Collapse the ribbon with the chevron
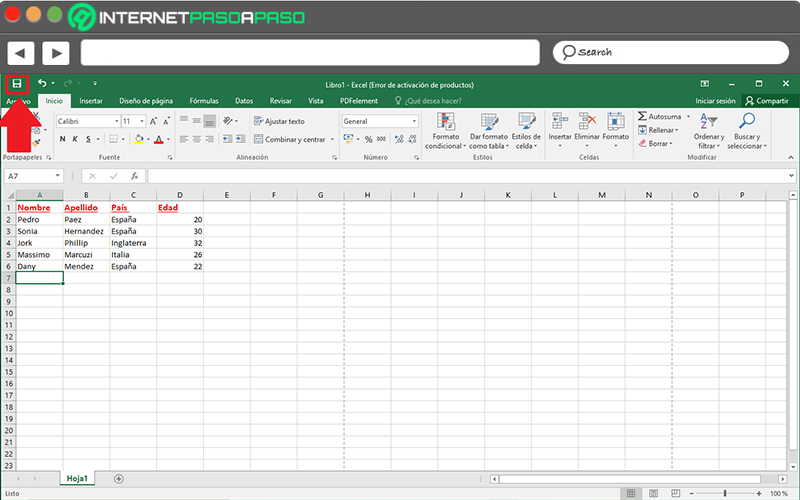This screenshot has height=500, width=800. click(790, 157)
